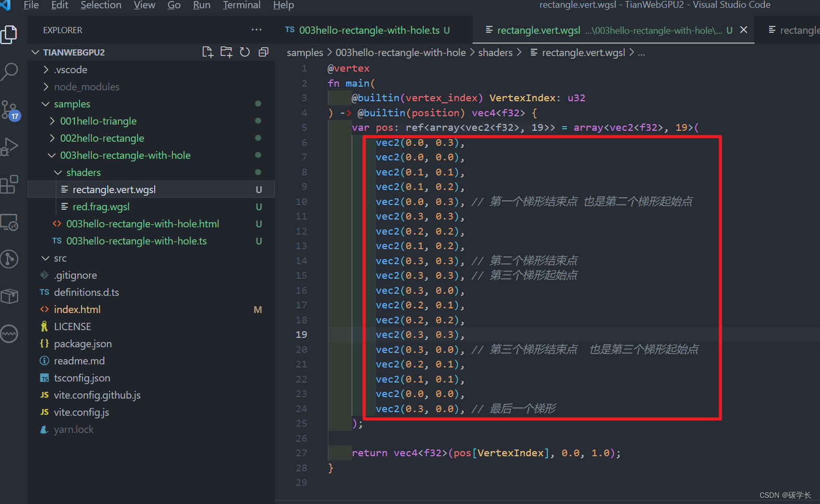Screen dimensions: 820x504
Task: Open red.frag.wgsl shader file
Action: tap(151, 207)
